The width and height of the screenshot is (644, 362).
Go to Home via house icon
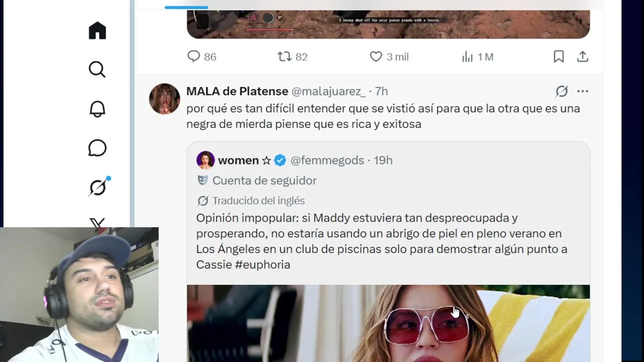tap(97, 31)
